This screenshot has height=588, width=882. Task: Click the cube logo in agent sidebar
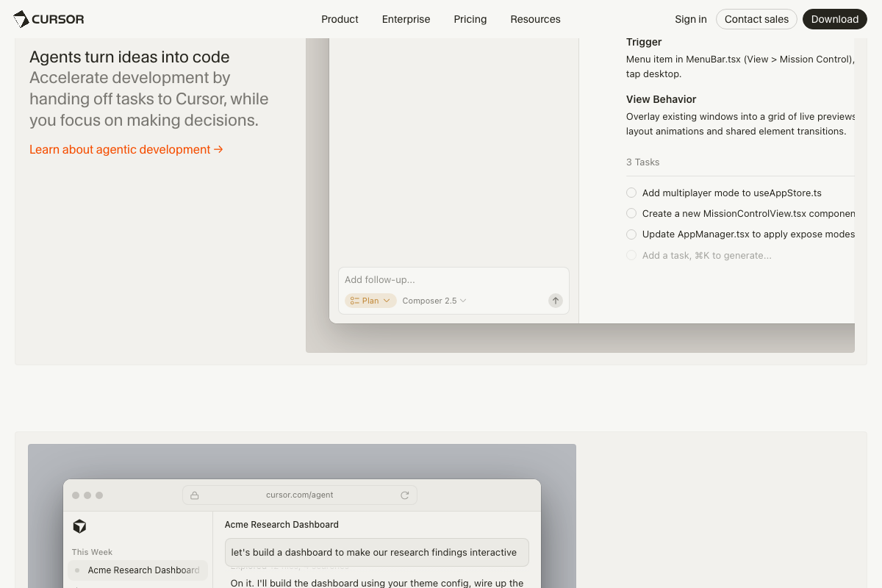(x=79, y=526)
